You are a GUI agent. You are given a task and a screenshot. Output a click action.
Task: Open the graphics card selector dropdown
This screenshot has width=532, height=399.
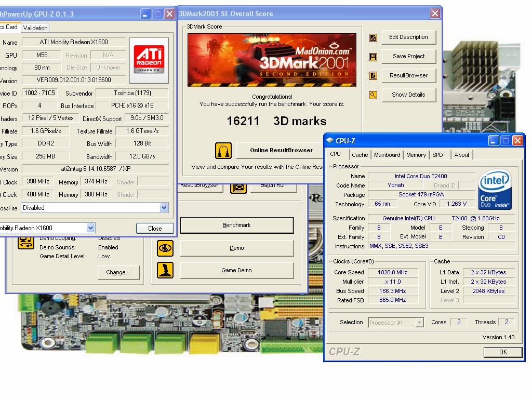coord(90,228)
